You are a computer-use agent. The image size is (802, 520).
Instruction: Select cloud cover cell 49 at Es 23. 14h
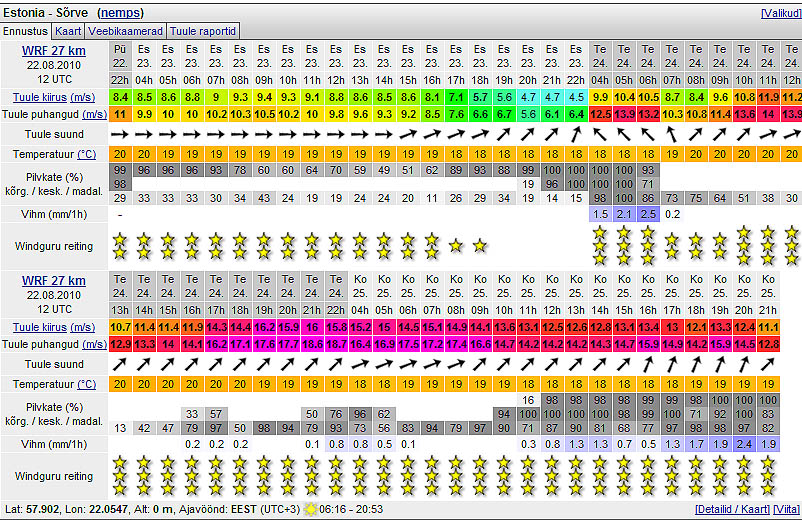384,170
